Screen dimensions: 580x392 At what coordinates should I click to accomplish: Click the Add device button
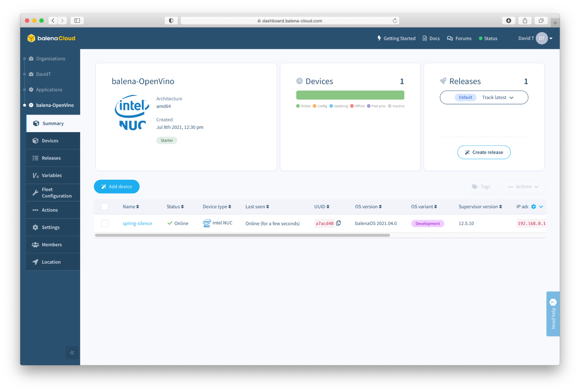117,186
